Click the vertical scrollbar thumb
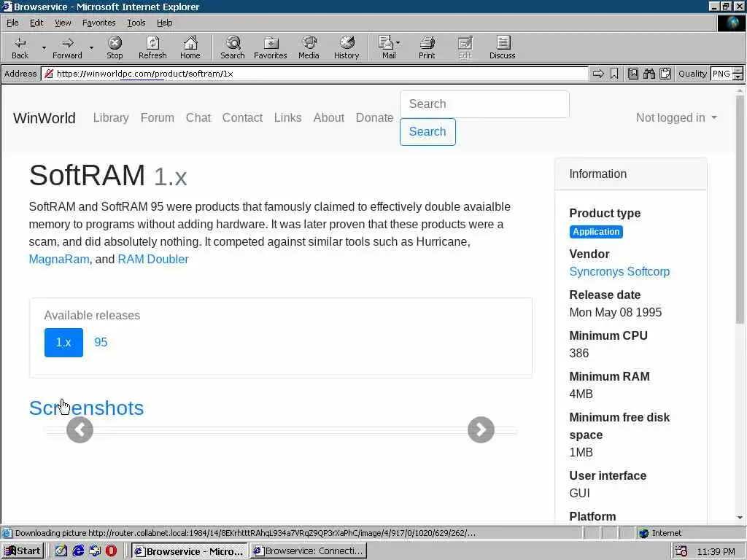 740,209
